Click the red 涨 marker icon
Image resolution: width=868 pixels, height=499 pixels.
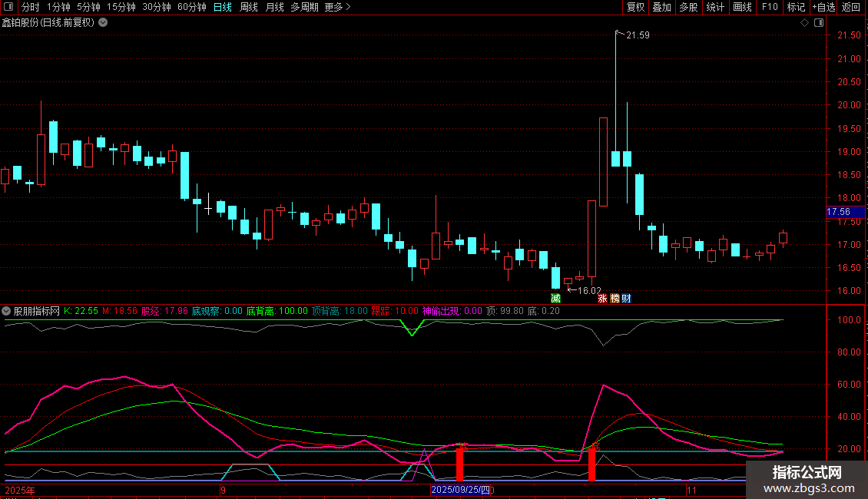coord(603,298)
